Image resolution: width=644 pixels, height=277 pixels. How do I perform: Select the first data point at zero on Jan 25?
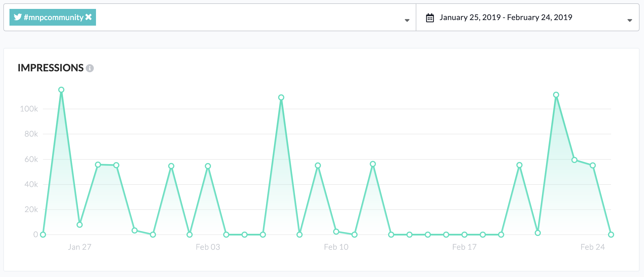pyautogui.click(x=43, y=235)
